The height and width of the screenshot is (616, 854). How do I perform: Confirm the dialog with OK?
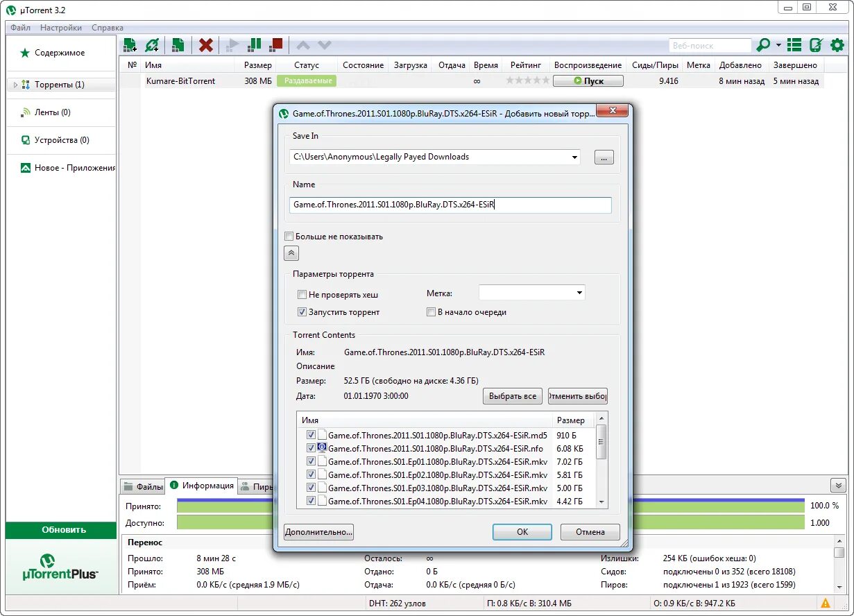pyautogui.click(x=522, y=532)
